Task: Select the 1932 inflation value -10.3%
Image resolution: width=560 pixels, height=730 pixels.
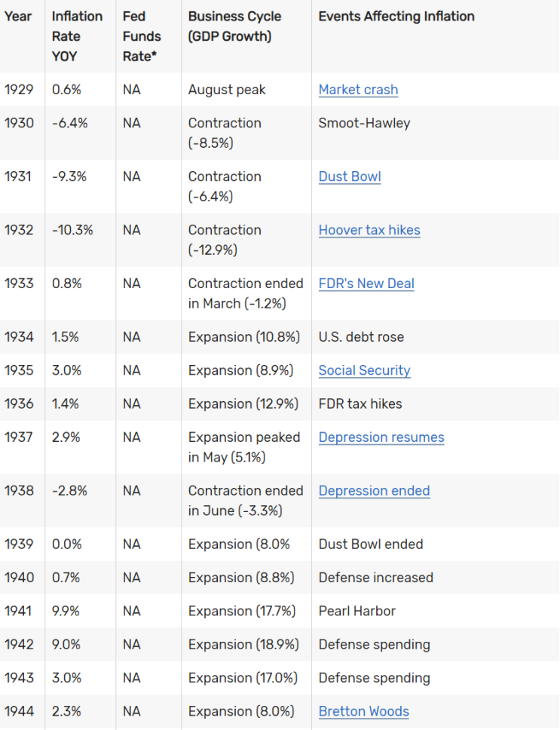Action: pos(72,230)
